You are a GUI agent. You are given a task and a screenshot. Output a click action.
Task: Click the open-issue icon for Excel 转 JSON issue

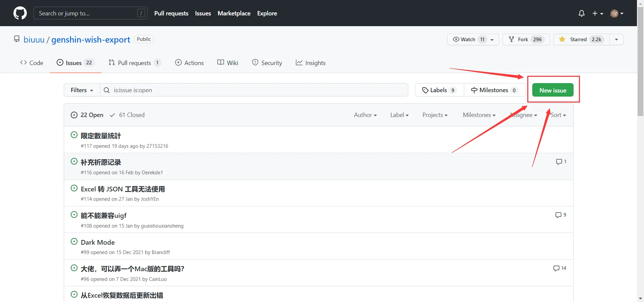click(x=74, y=188)
